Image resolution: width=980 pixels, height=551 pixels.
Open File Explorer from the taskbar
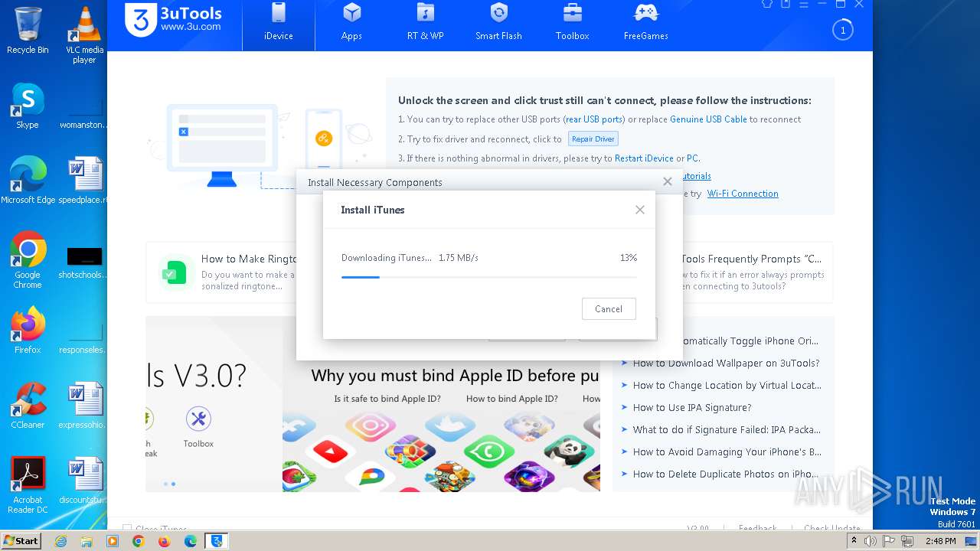[87, 541]
